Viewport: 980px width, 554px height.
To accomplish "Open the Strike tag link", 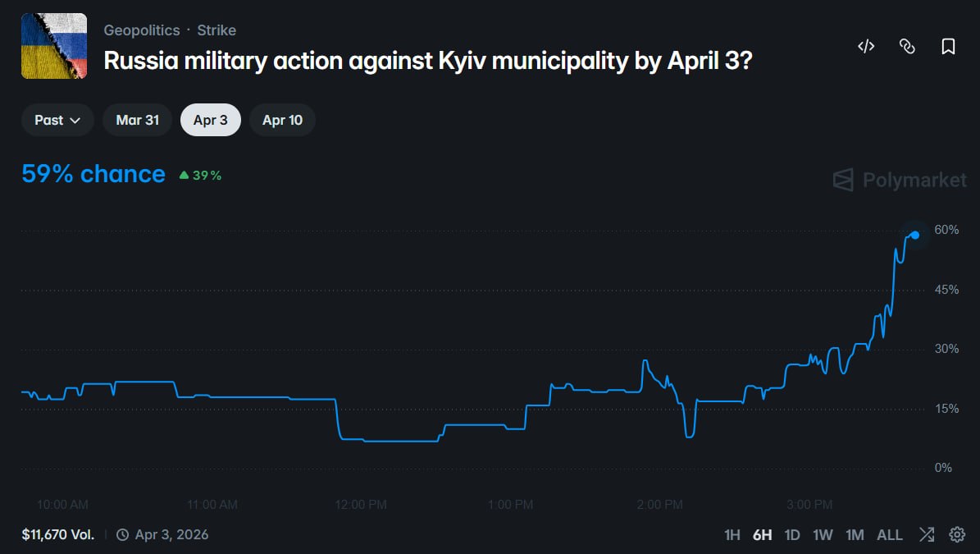I will click(217, 30).
